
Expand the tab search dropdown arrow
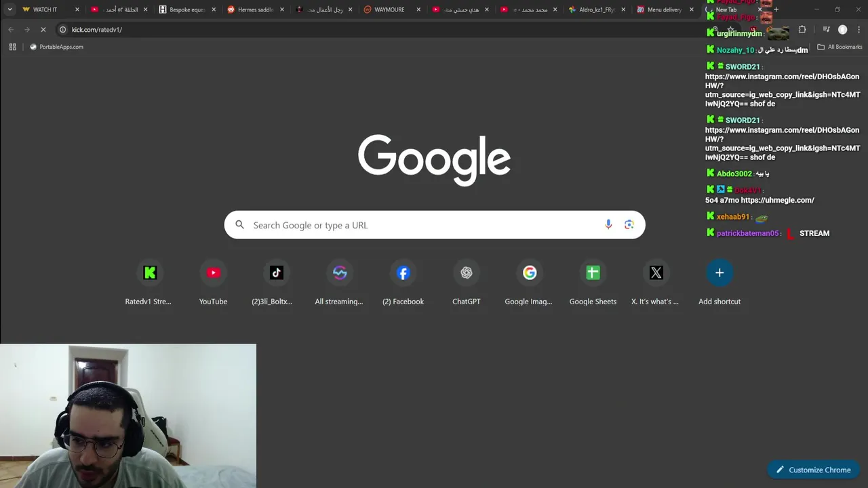(9, 9)
